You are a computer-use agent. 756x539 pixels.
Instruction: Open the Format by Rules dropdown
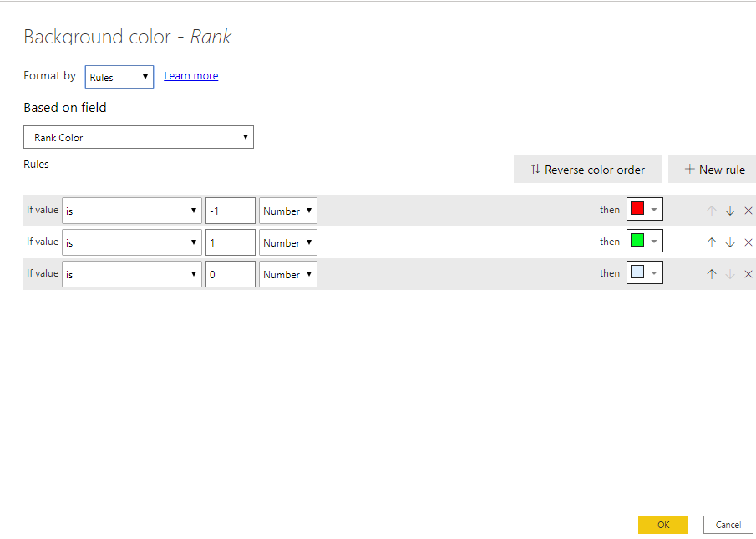pos(119,77)
